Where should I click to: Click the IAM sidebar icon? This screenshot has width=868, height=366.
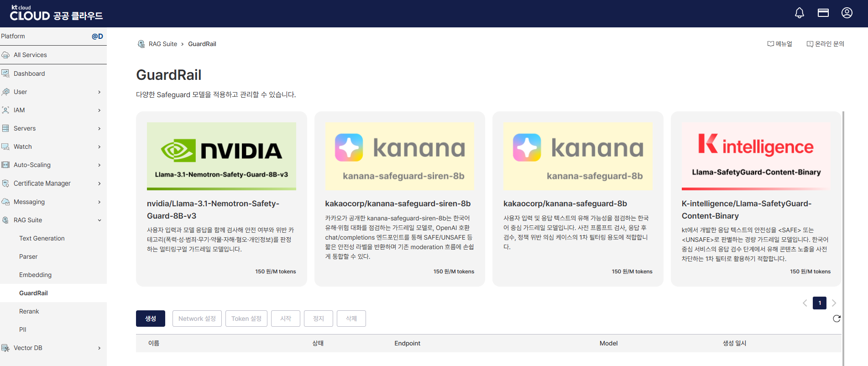tap(5, 110)
